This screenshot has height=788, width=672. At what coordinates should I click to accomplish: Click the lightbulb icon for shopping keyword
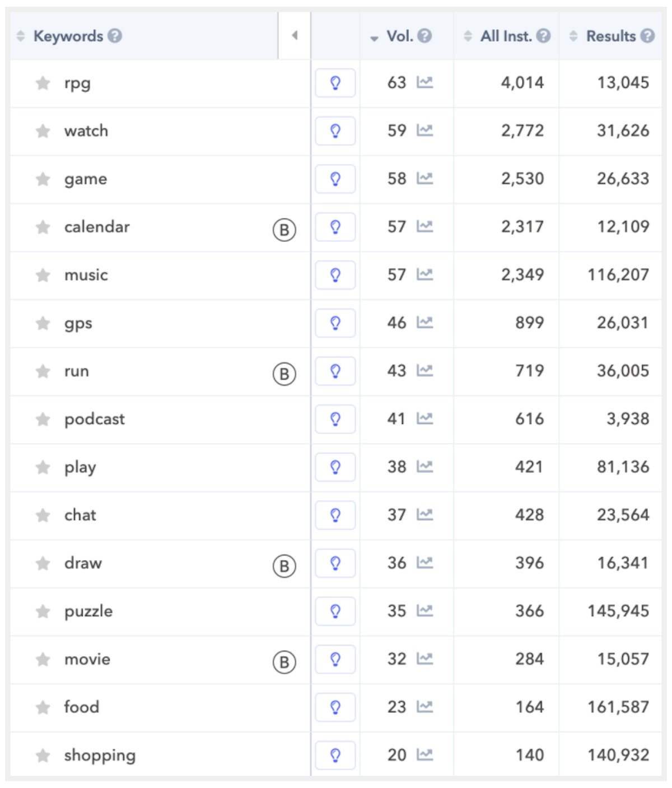[x=335, y=755]
